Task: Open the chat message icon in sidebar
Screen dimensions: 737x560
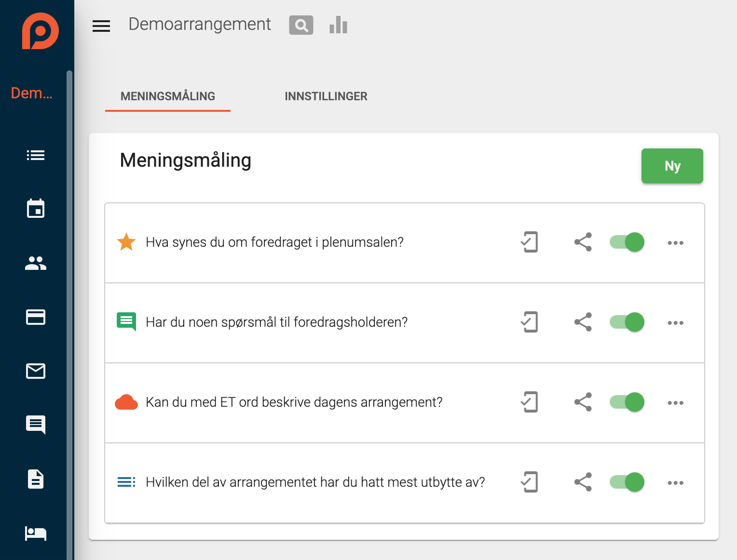Action: (x=36, y=425)
